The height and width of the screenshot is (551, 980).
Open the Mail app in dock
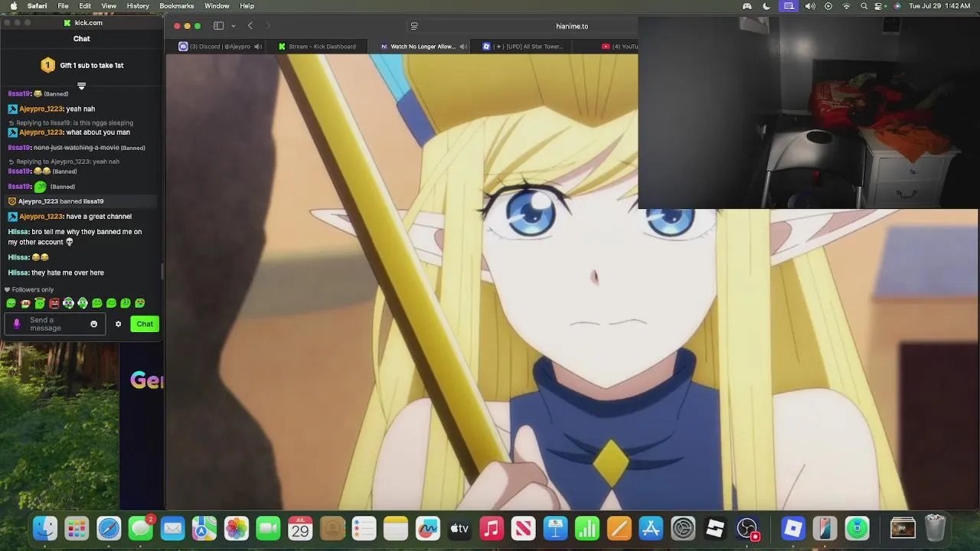pos(173,528)
